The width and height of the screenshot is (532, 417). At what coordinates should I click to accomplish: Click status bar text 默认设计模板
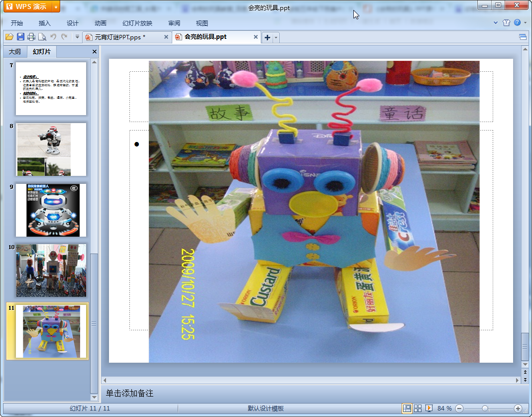pos(266,408)
